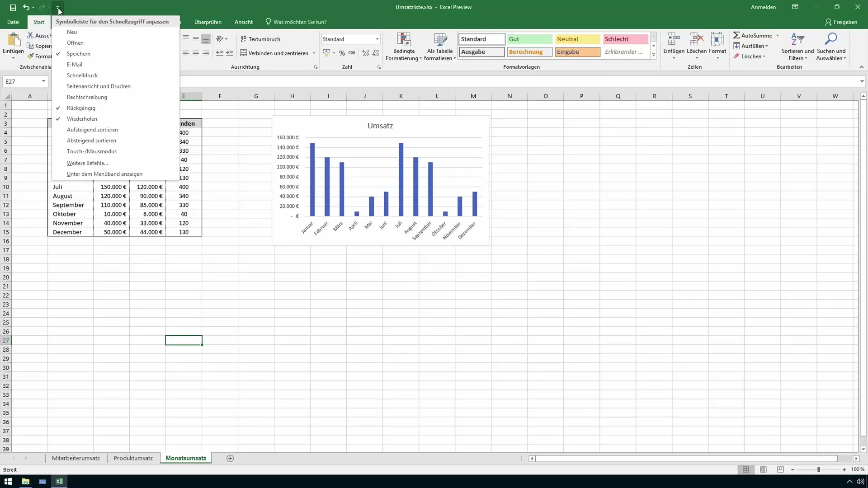
Task: Select the Umsatz chart title
Action: coord(380,126)
